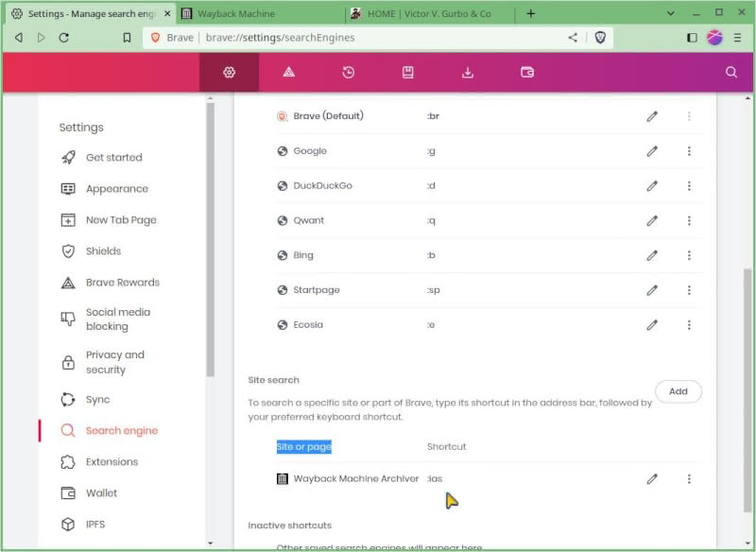
Task: Click the settings search magnifier icon
Action: [x=731, y=73]
